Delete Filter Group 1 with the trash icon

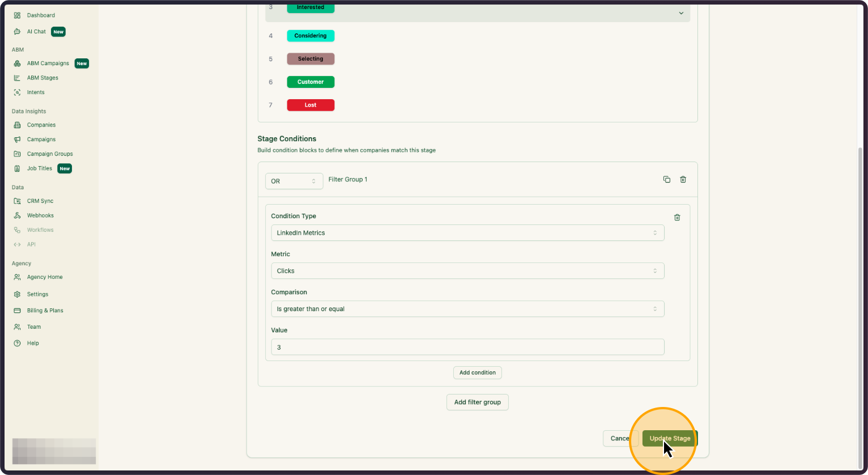click(x=683, y=179)
